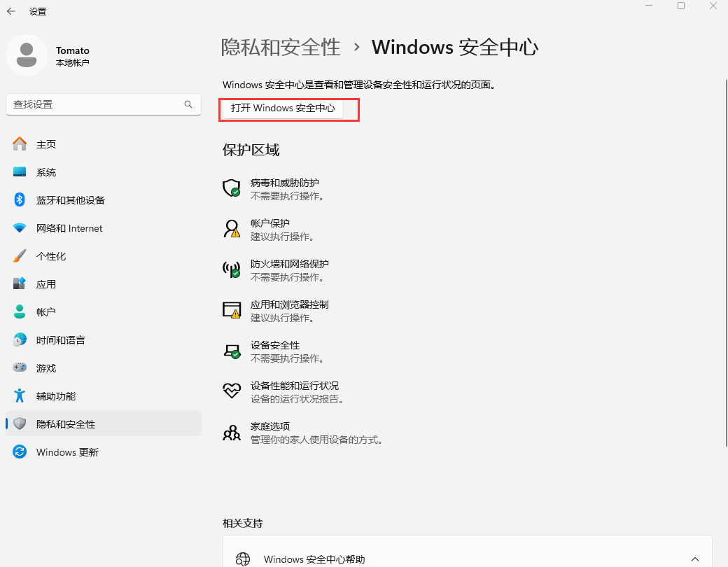
Task: Click the family options people icon
Action: [231, 432]
